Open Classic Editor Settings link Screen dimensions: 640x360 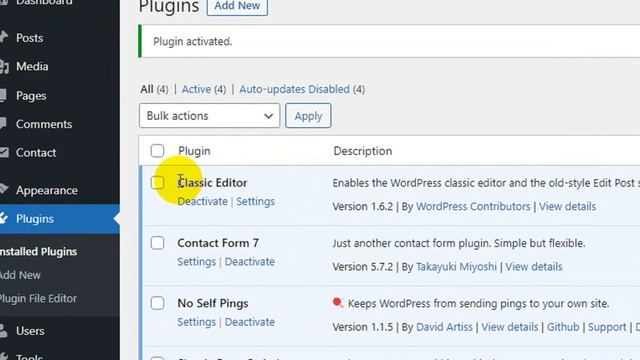(x=256, y=201)
